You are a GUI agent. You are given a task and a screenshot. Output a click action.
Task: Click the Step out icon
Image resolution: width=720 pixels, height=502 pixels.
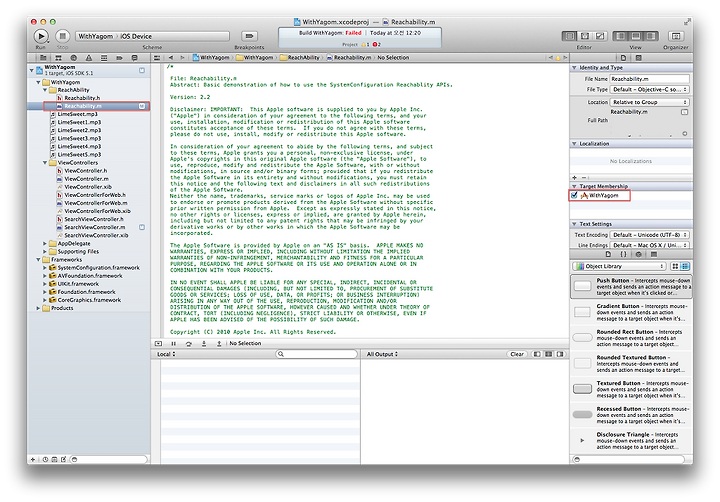[x=219, y=344]
